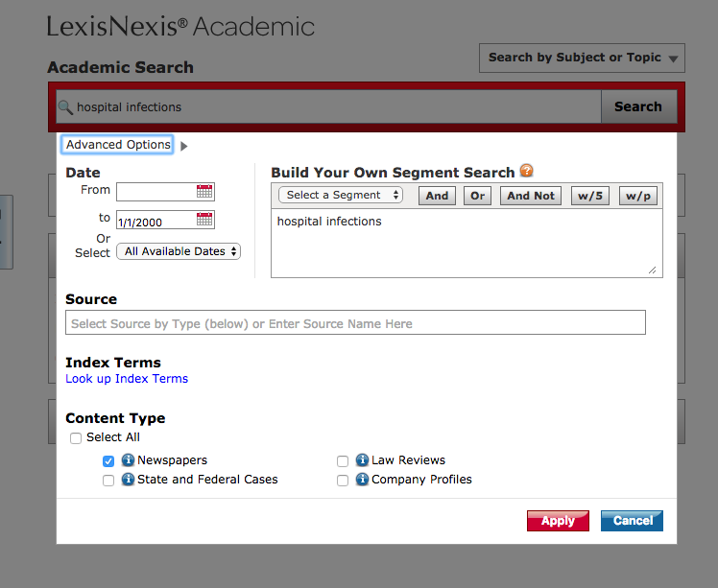Show info about State and Federal Cases
Viewport: 718px width, 588px height.
click(128, 479)
